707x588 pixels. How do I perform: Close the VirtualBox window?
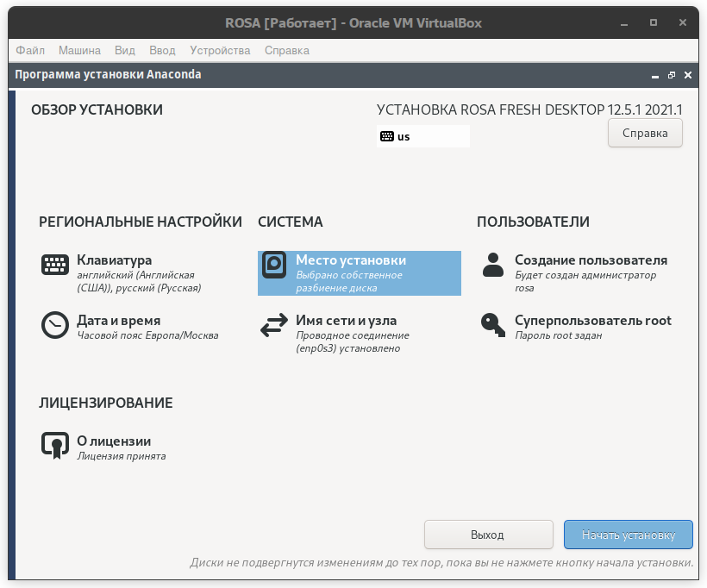[x=683, y=22]
